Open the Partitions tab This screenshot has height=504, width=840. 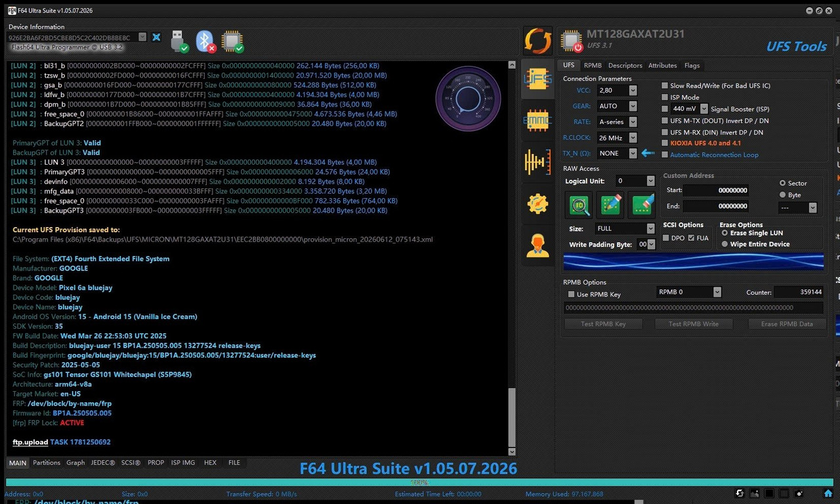(47, 463)
